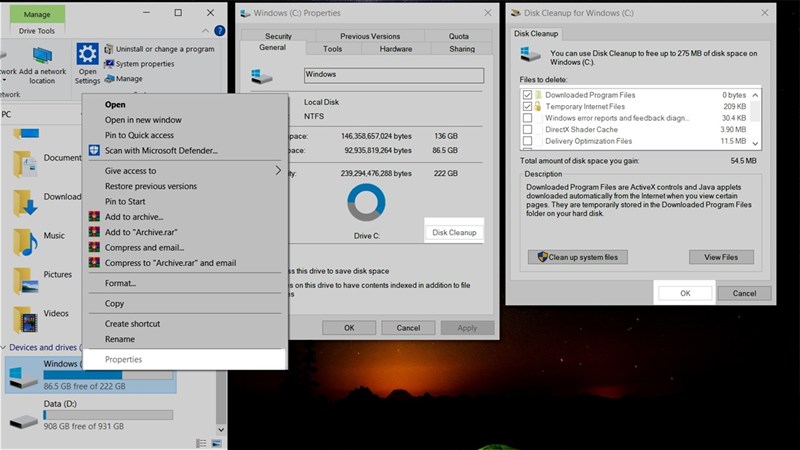
Task: Choose Pin to Start in context menu
Action: [185, 202]
